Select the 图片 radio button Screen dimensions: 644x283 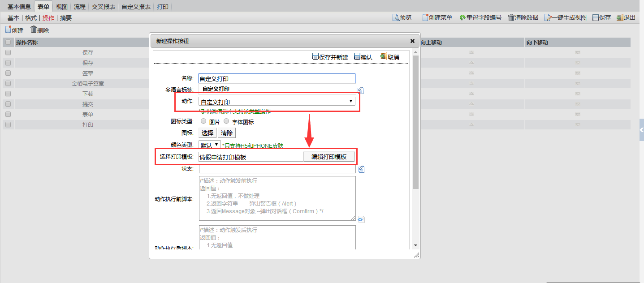pos(203,121)
